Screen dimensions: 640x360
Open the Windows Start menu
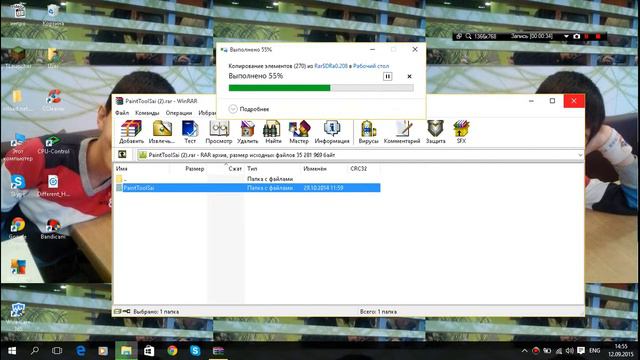point(12,351)
